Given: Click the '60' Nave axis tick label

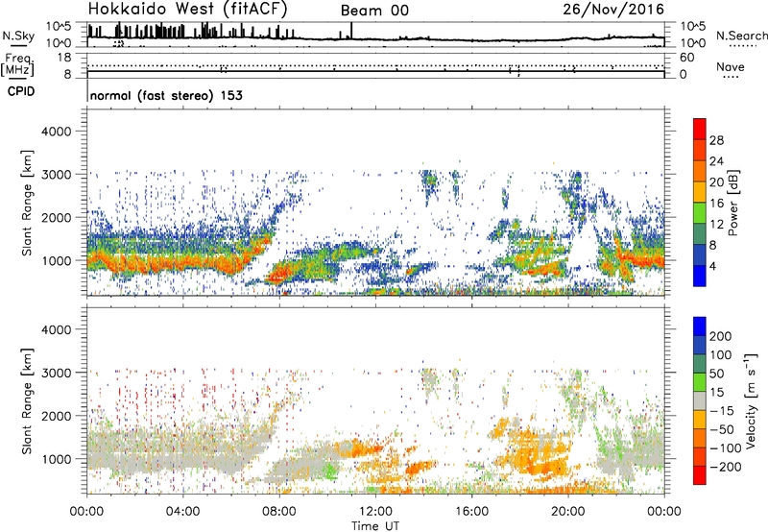Looking at the screenshot, I should (687, 58).
